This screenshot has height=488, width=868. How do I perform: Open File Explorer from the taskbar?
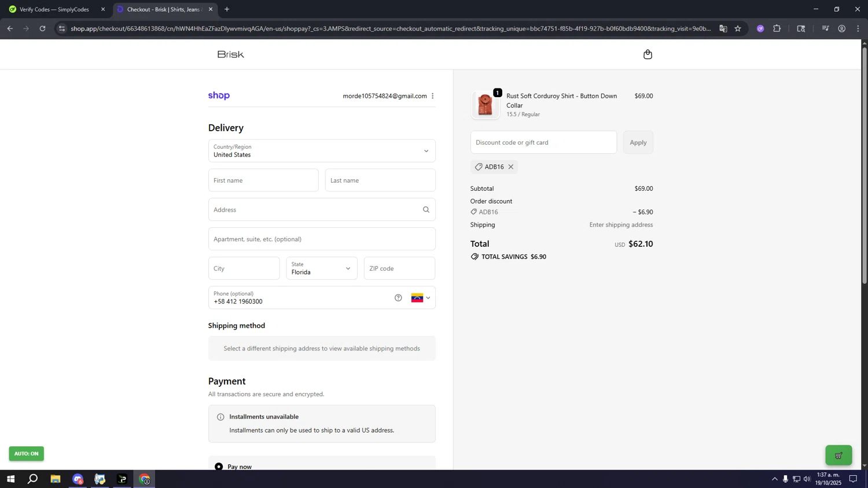click(56, 479)
